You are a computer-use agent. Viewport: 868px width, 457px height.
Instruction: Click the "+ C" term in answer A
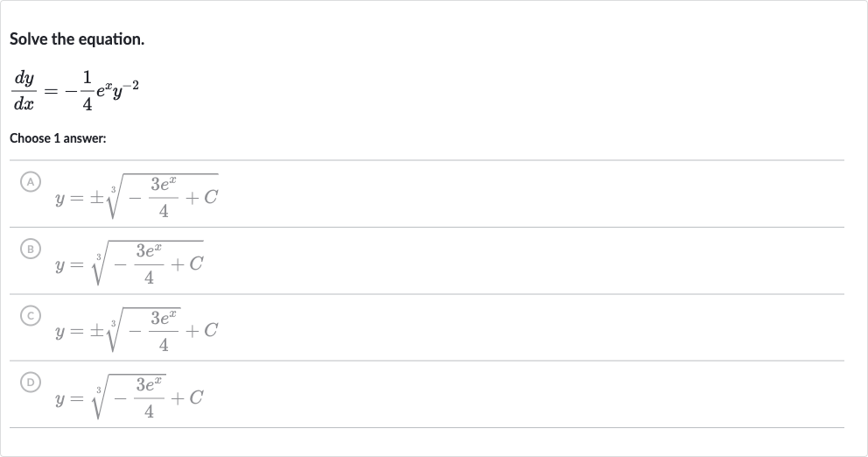click(202, 197)
